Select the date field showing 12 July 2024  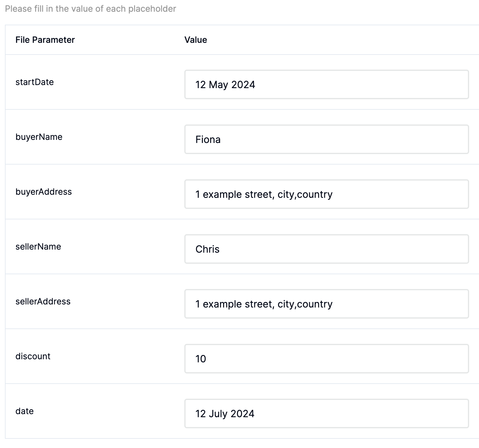click(x=326, y=413)
